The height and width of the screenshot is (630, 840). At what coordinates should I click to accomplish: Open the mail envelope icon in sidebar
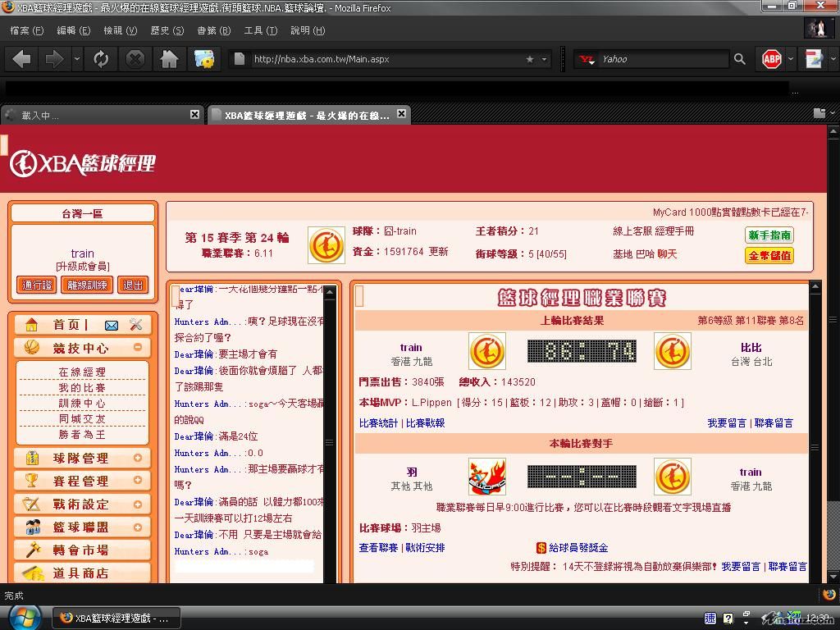pos(112,325)
